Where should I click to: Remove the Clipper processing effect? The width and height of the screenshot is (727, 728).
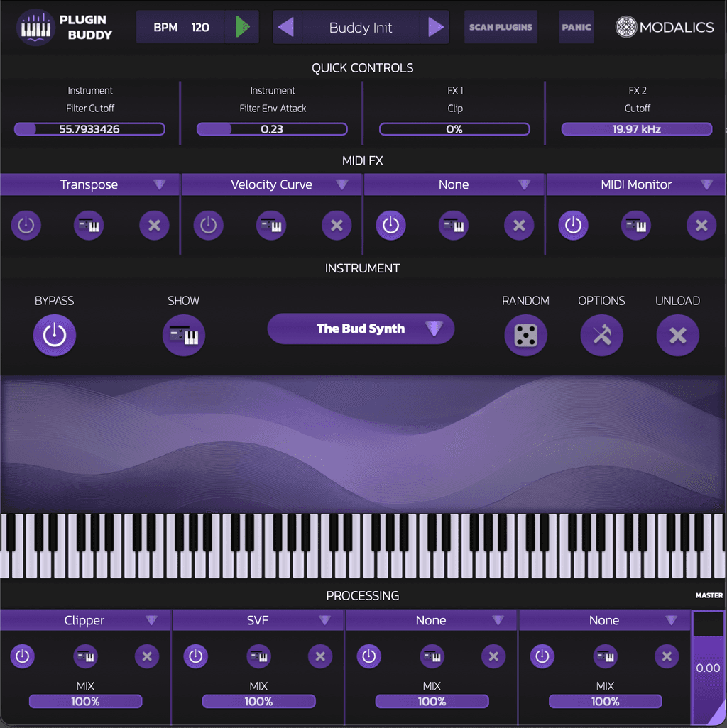pos(146,656)
